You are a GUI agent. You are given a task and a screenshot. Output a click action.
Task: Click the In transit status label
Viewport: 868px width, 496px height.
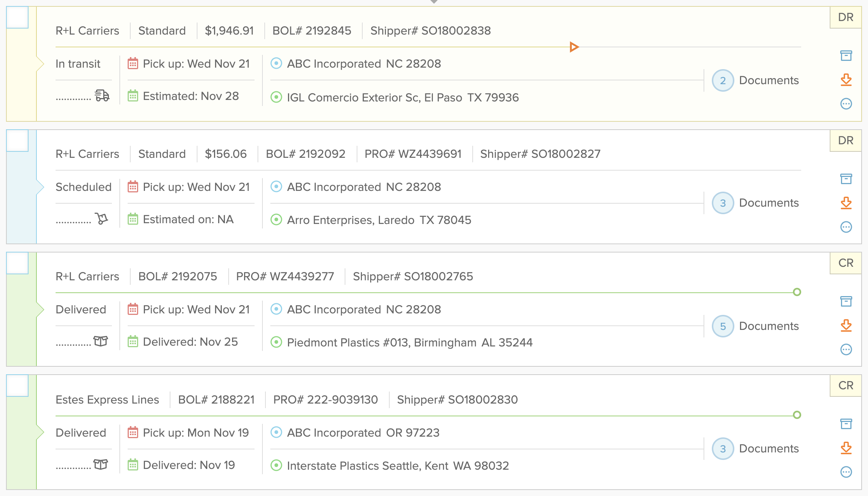pyautogui.click(x=78, y=64)
